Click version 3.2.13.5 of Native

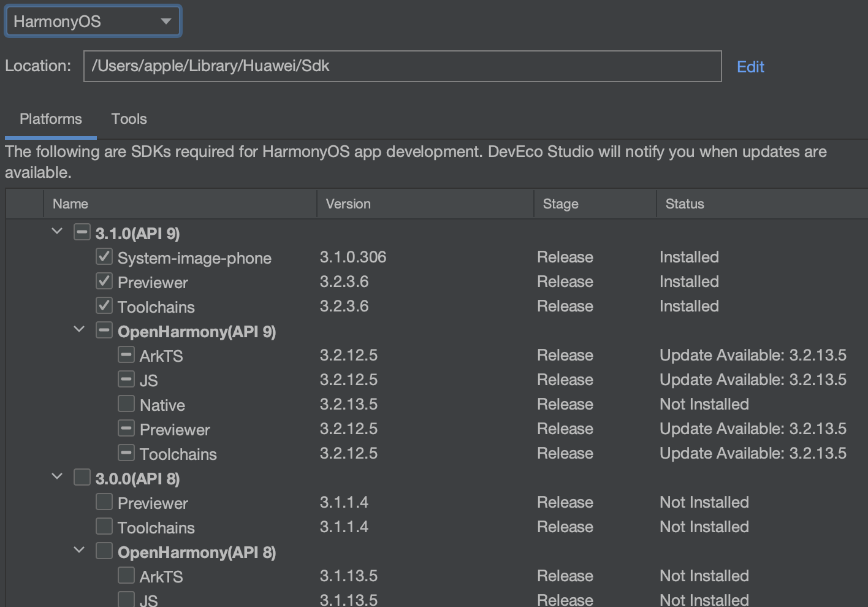[349, 404]
